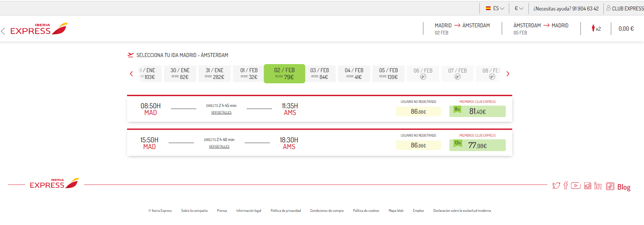Select the 05 / FEB 139€ date tab

389,74
